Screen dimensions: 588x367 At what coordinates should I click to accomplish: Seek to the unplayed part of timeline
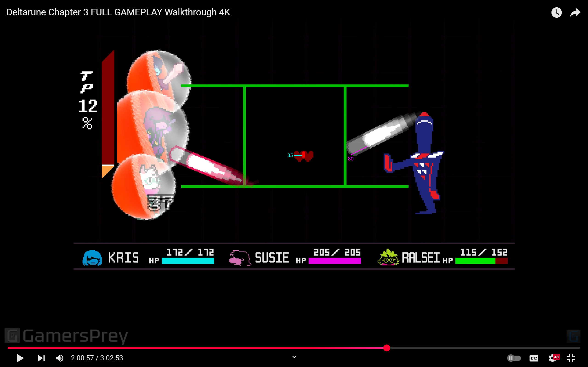tap(485, 348)
